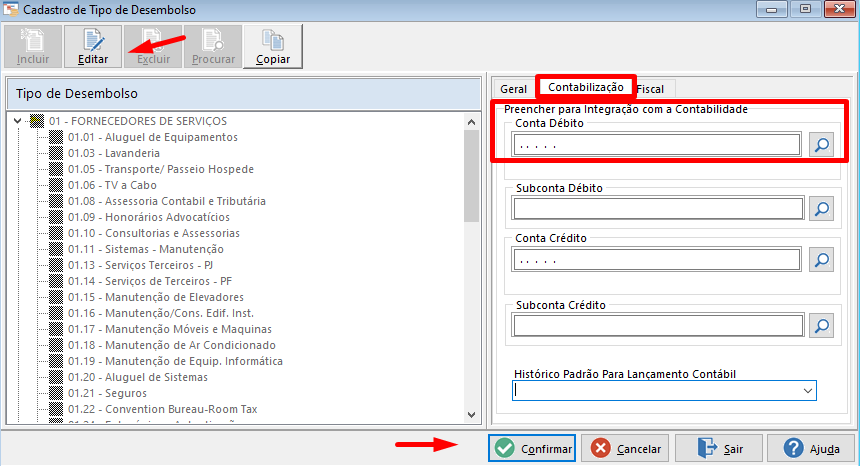Select 01.10 - Consultorias e Assessorias
This screenshot has height=466, width=860.
tap(154, 232)
